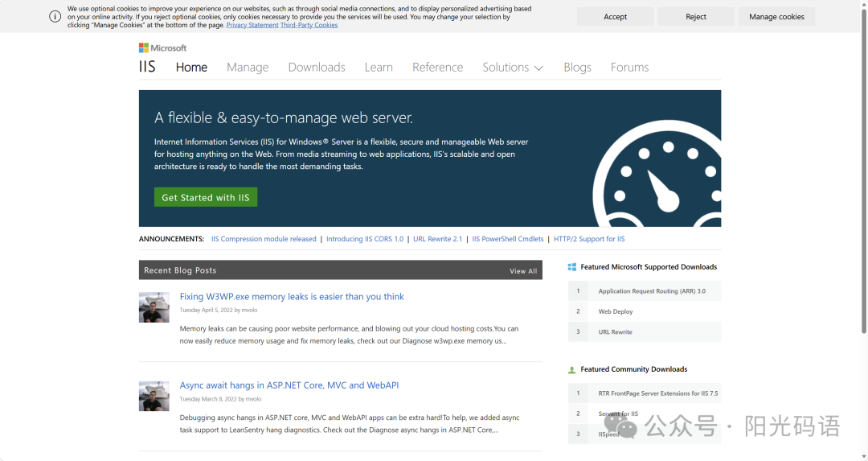
Task: Open the Downloads tab
Action: [317, 68]
